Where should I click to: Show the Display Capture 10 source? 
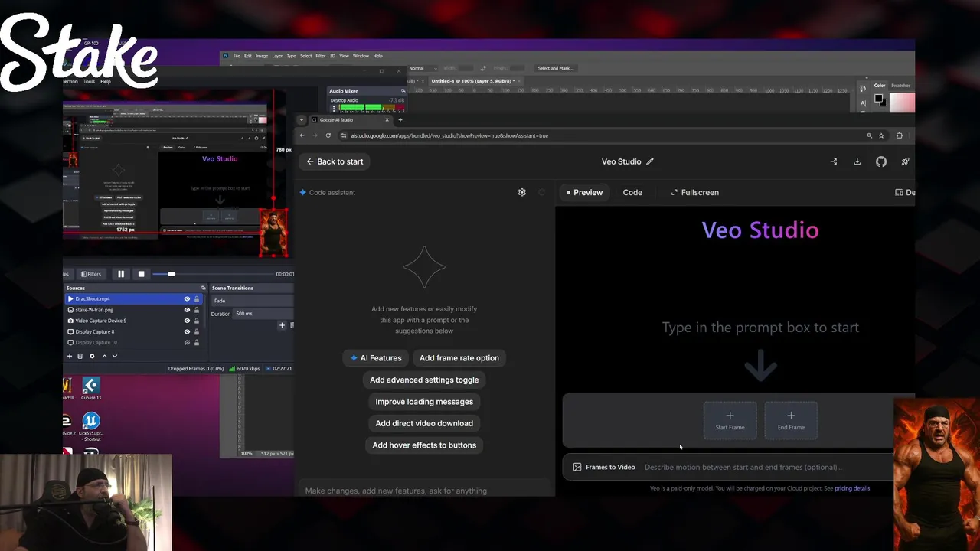(187, 342)
